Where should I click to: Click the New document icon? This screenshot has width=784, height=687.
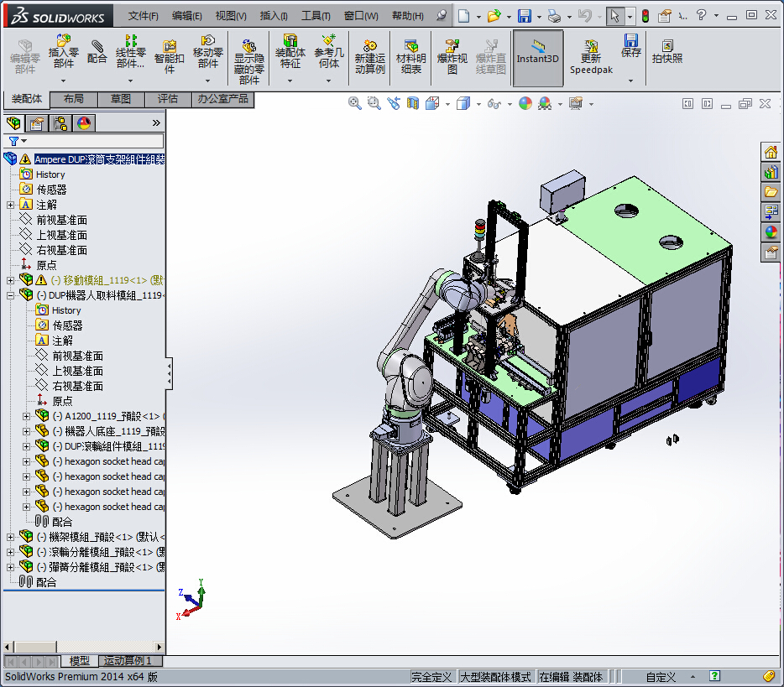pyautogui.click(x=464, y=16)
